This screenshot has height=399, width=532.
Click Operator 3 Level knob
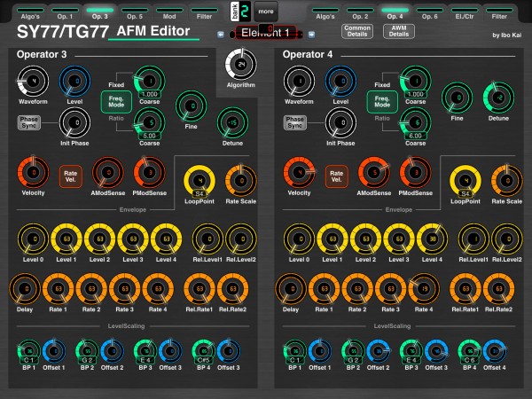(x=74, y=81)
